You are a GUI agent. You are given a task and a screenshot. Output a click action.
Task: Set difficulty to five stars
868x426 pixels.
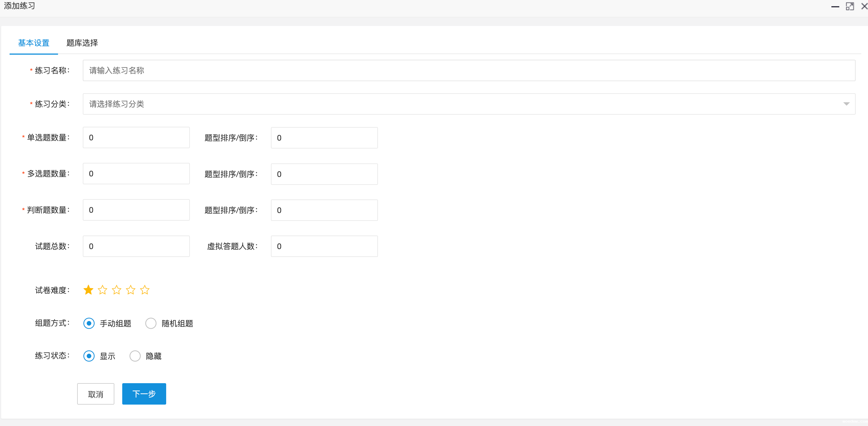pyautogui.click(x=145, y=290)
